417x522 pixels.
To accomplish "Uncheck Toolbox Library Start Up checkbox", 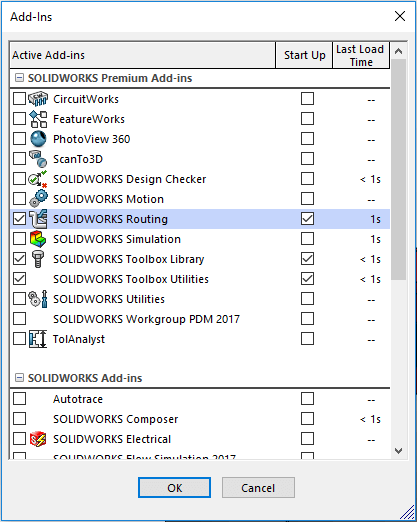I will click(307, 259).
